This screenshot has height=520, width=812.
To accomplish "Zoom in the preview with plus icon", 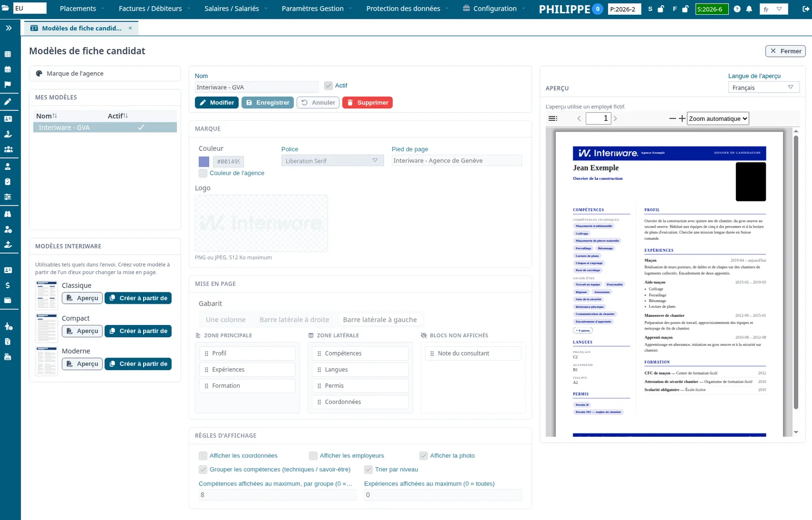I will tap(682, 118).
